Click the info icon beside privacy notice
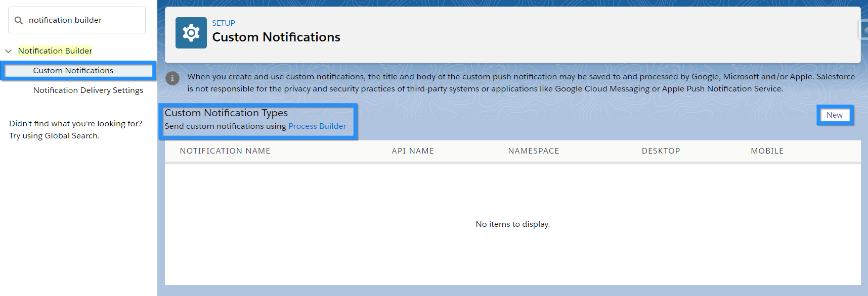The width and height of the screenshot is (868, 296). coord(172,78)
